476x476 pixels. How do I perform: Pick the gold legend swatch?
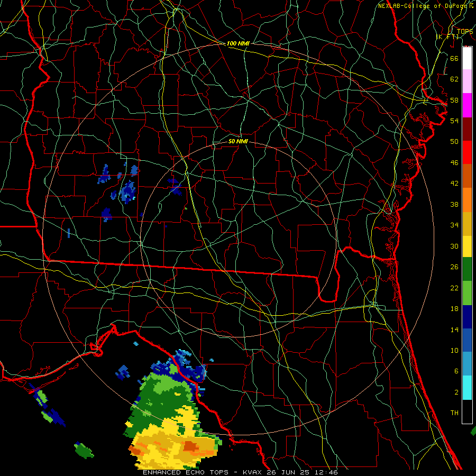tap(467, 224)
